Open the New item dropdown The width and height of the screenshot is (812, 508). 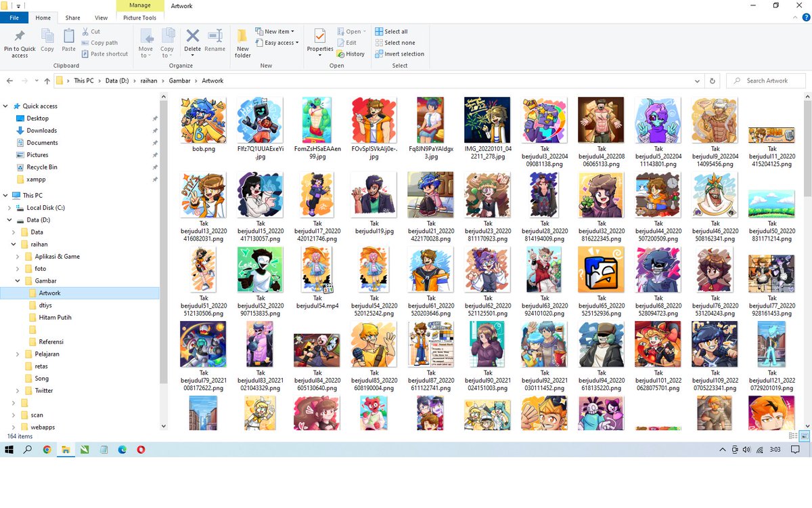(x=275, y=32)
